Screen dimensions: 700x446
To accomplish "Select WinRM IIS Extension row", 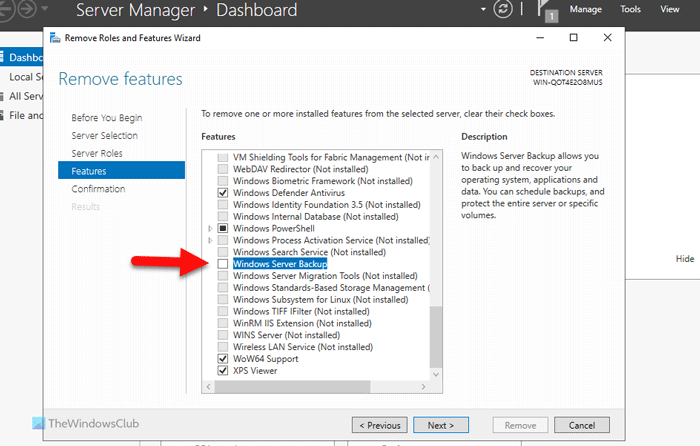I will point(302,323).
